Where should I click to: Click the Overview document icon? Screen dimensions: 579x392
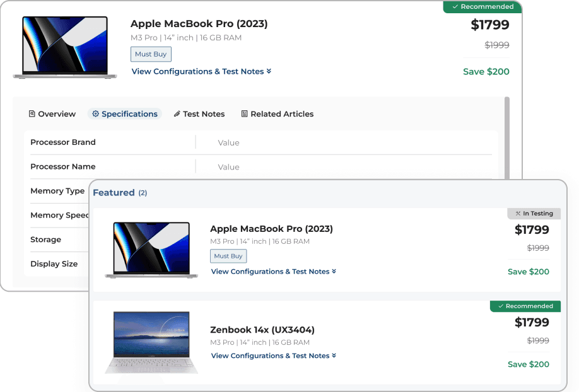click(31, 113)
